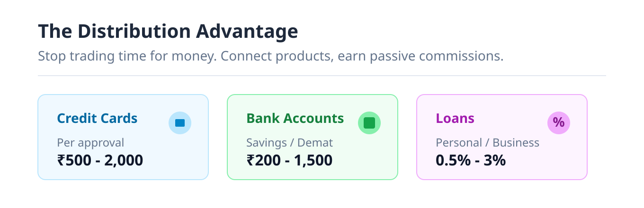Open the Bank Accounts heading
The image size is (644, 208).
coord(295,118)
